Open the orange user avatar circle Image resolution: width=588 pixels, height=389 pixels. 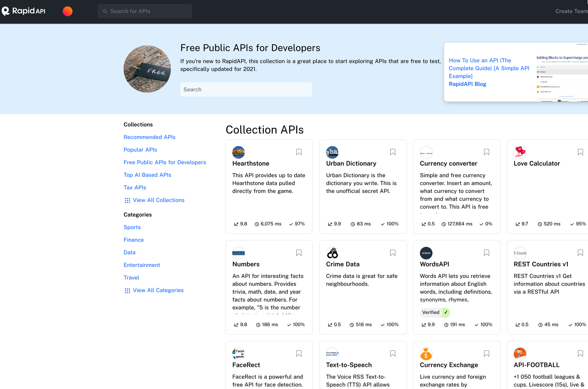[68, 11]
